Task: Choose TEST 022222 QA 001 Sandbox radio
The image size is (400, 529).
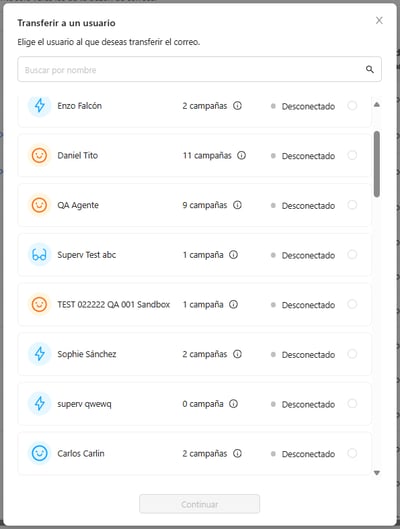Action: coord(352,304)
